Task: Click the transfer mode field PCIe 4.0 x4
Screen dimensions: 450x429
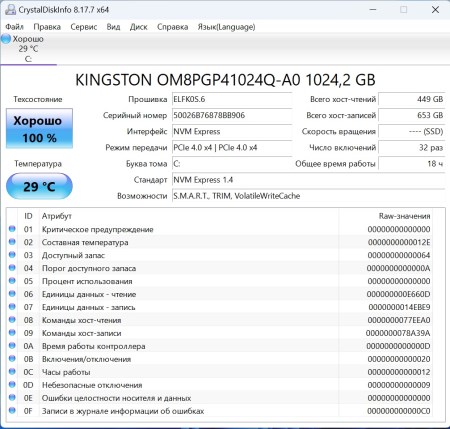Action: 232,147
